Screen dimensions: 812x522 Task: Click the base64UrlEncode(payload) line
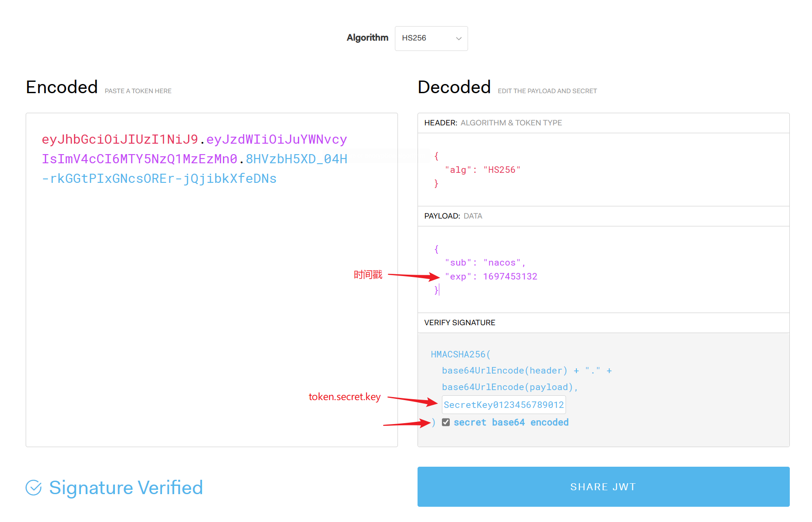[509, 387]
